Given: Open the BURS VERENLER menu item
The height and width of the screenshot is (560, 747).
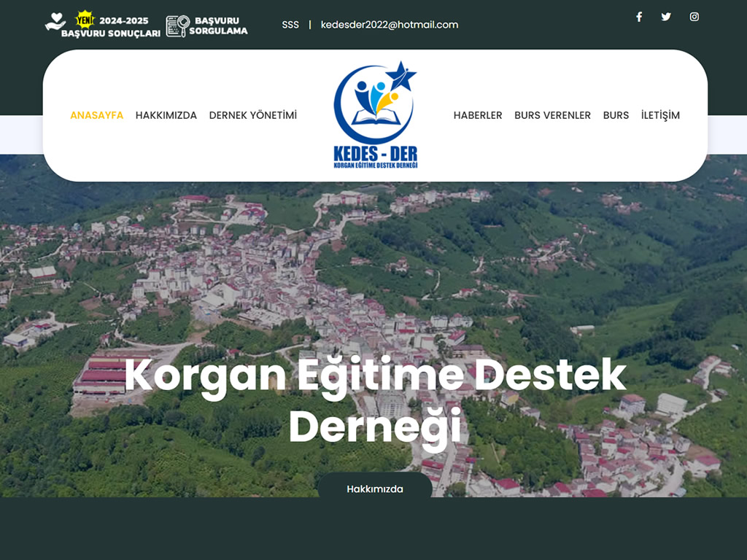Looking at the screenshot, I should tap(552, 115).
